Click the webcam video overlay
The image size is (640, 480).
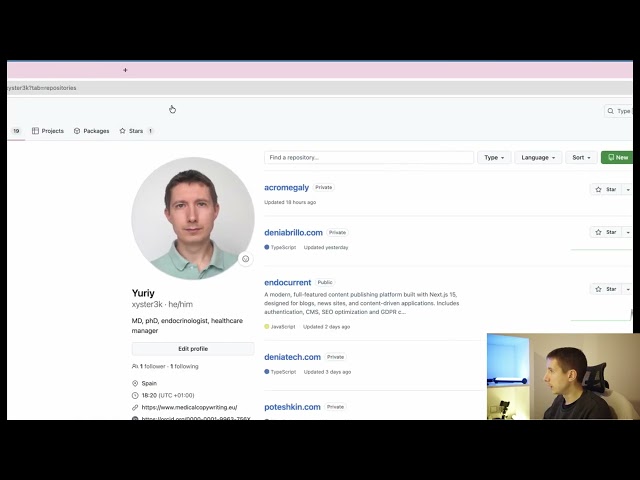(x=563, y=376)
